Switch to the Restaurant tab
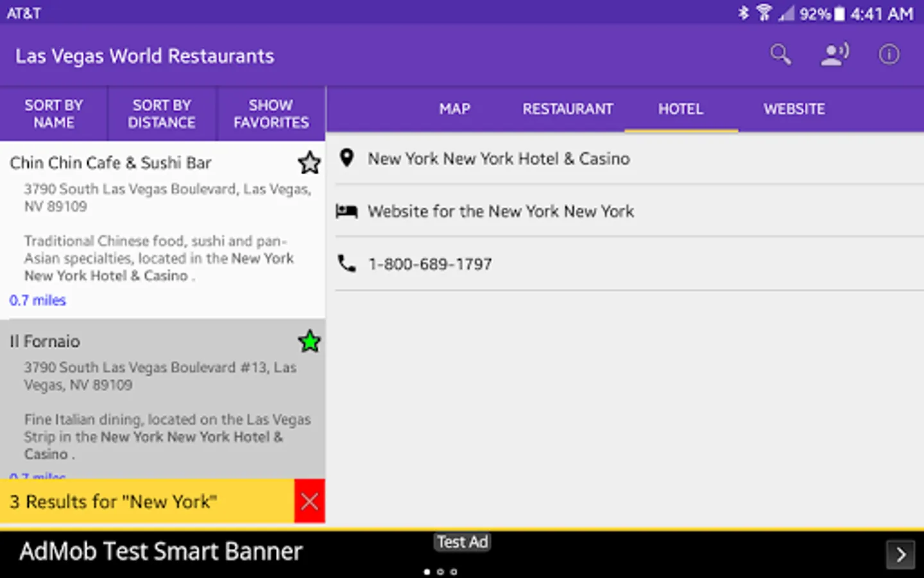Viewport: 924px width, 578px height. tap(568, 109)
